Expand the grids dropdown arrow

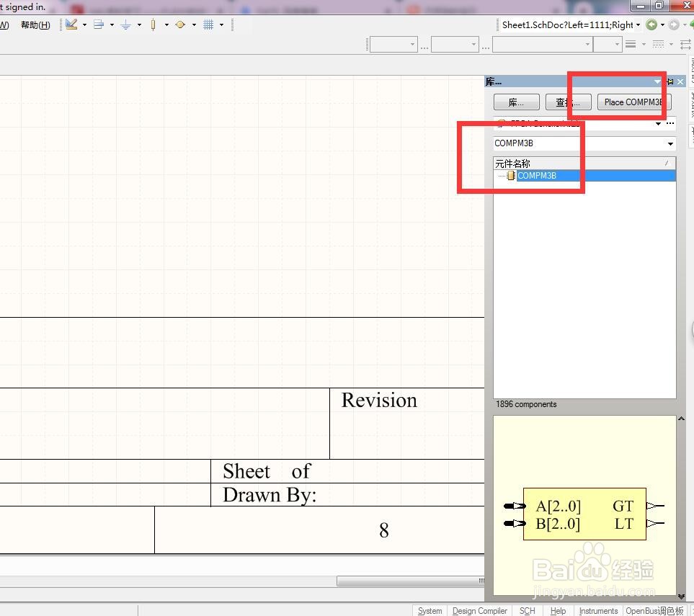coord(222,24)
